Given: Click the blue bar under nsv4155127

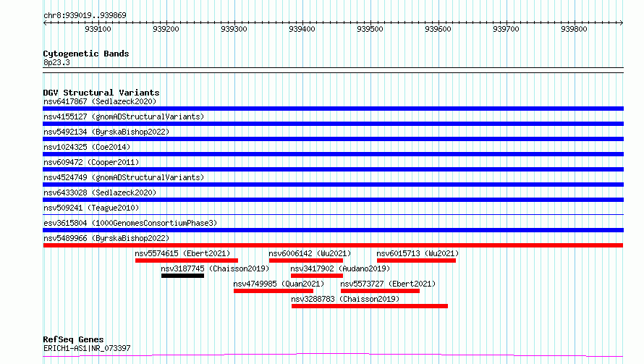Looking at the screenshot, I should tap(333, 124).
